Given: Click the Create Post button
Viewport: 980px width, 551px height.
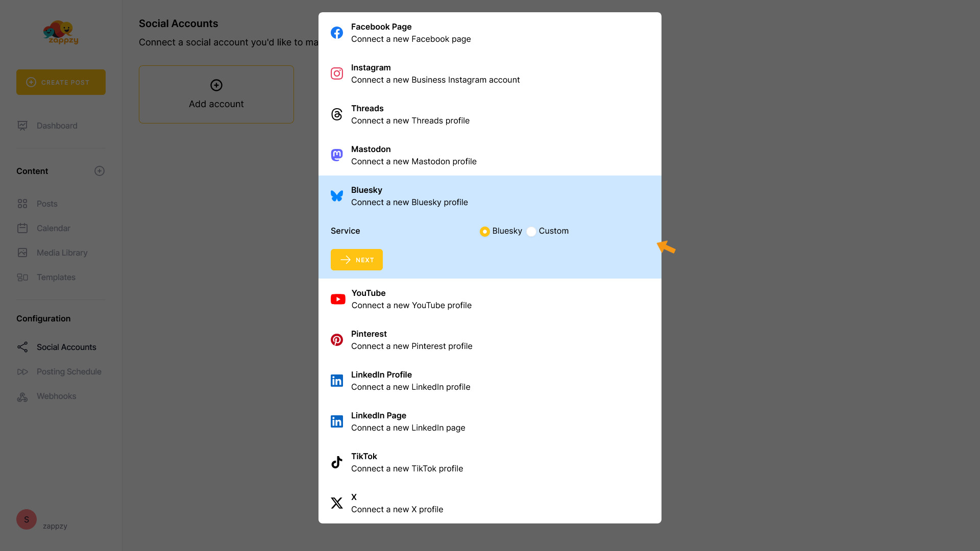Looking at the screenshot, I should 61,82.
